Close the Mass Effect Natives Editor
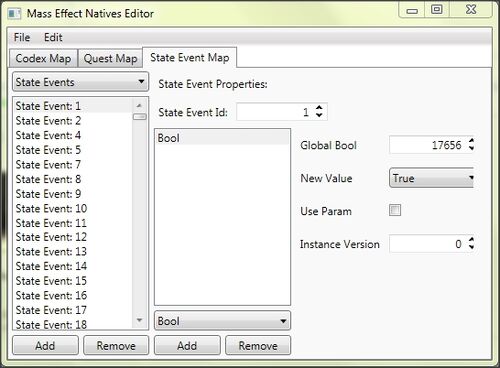The width and height of the screenshot is (500, 368). pos(471,10)
